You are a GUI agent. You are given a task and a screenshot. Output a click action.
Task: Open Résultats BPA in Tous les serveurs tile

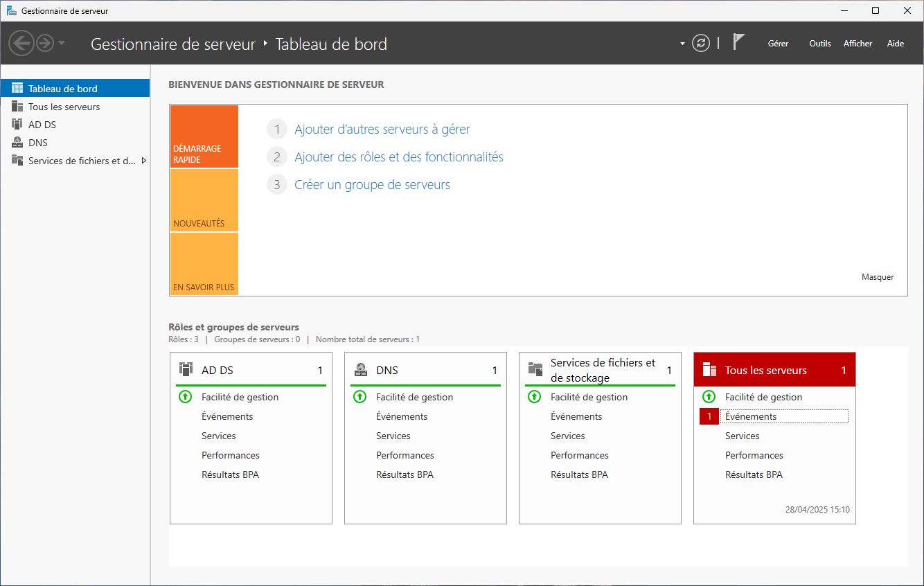[754, 474]
